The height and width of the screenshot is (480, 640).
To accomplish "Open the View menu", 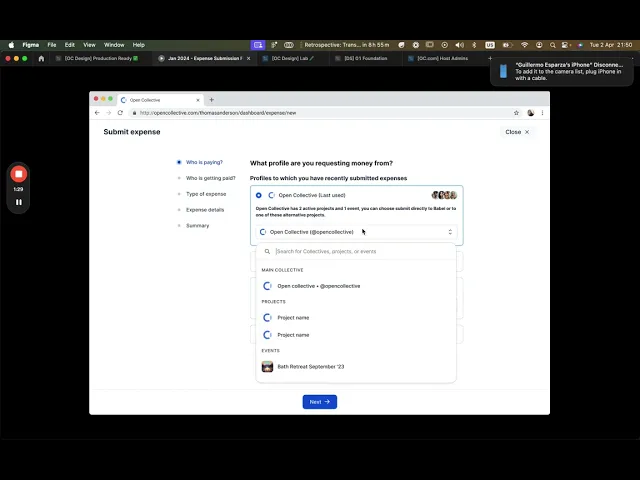I will point(89,45).
